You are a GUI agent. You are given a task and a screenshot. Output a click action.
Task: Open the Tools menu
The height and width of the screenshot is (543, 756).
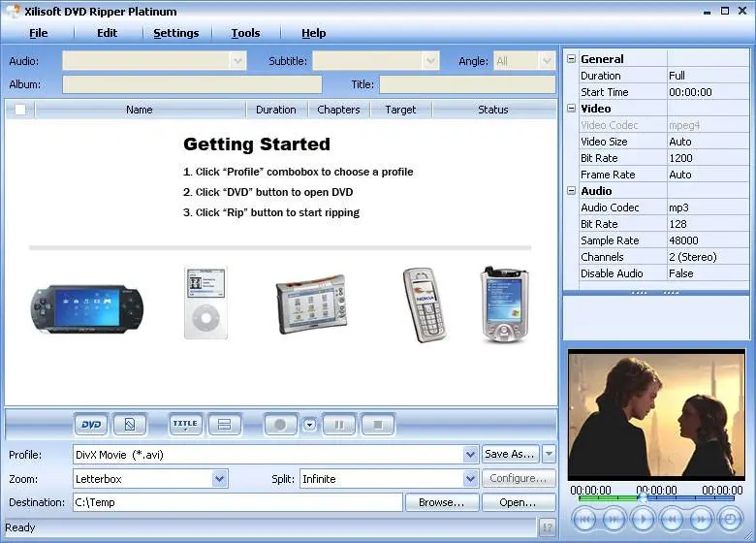245,33
